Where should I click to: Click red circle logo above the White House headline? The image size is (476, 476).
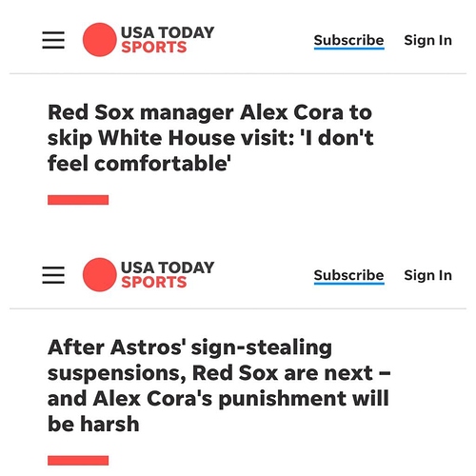click(x=100, y=40)
